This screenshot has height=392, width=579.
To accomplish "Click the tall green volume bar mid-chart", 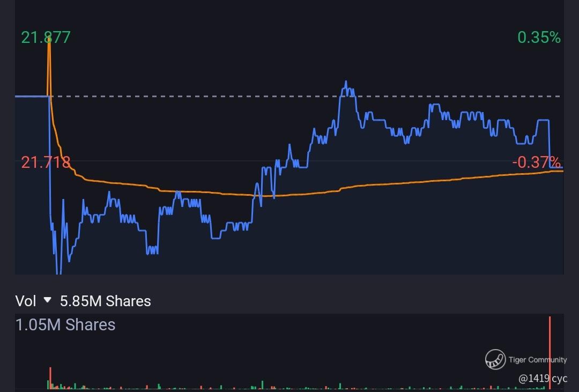I will (x=263, y=385).
